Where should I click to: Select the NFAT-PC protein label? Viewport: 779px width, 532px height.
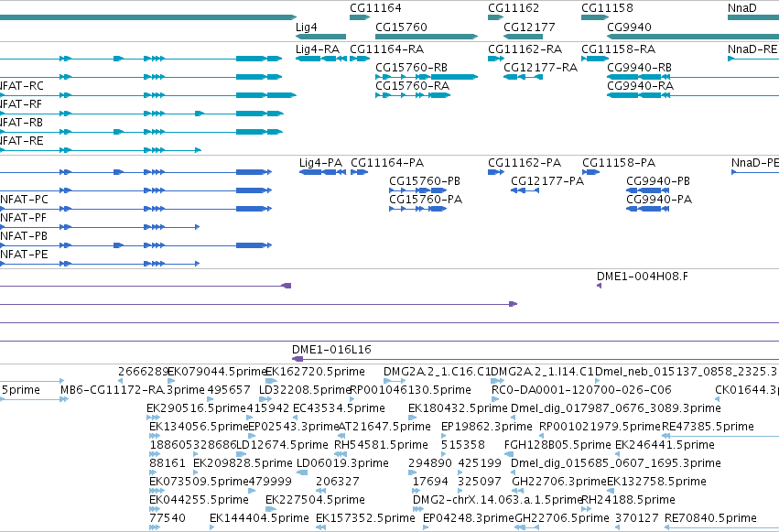pyautogui.click(x=24, y=200)
